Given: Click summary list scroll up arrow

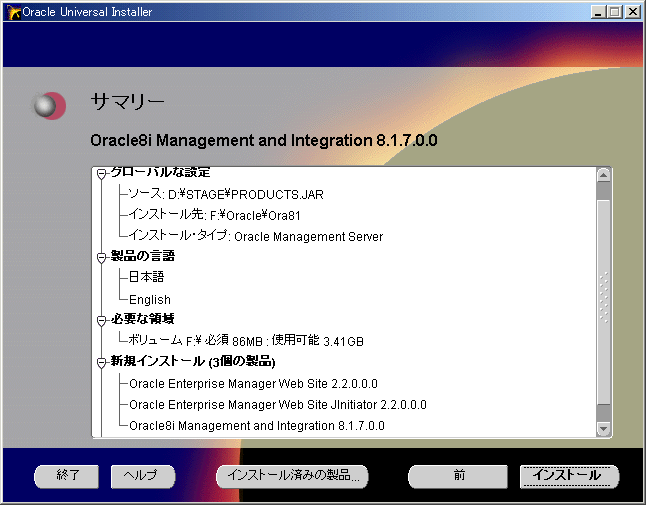Looking at the screenshot, I should [604, 175].
